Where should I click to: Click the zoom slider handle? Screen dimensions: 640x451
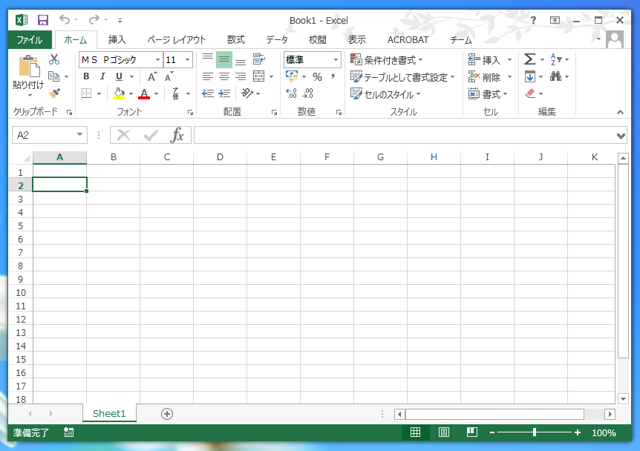click(x=534, y=432)
